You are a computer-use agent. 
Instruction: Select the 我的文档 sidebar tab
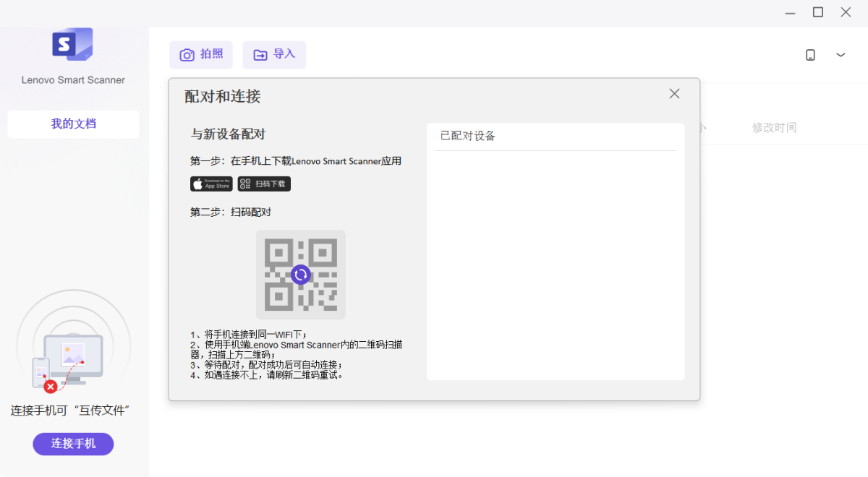tap(73, 124)
